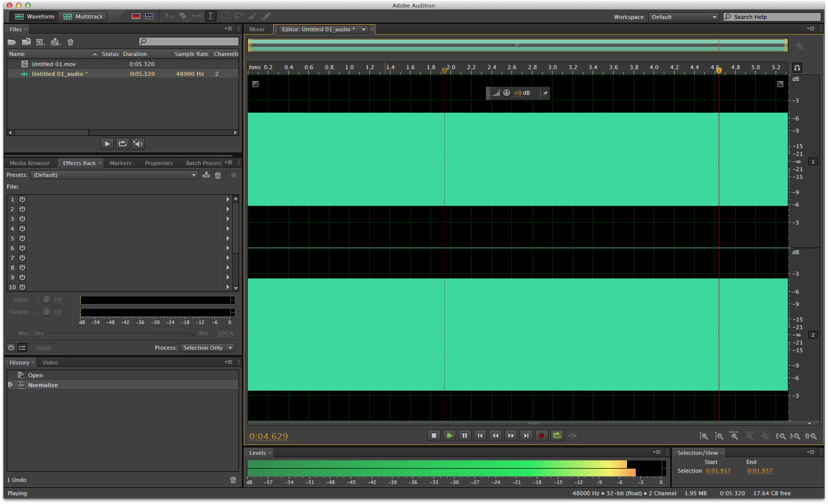Viewport: 828px width, 504px height.
Task: Switch to the Properties tab
Action: [x=159, y=163]
